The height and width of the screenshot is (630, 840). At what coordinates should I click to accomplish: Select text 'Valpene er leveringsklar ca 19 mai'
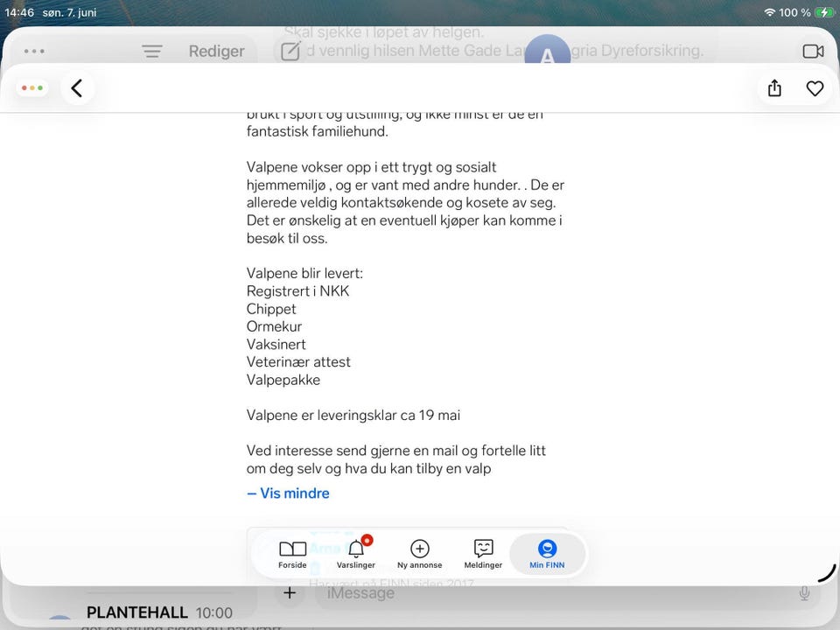point(353,415)
